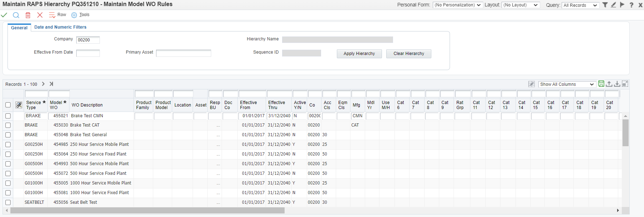Maximize the grid with the expand icon
The image size is (644, 217).
pos(625,84)
